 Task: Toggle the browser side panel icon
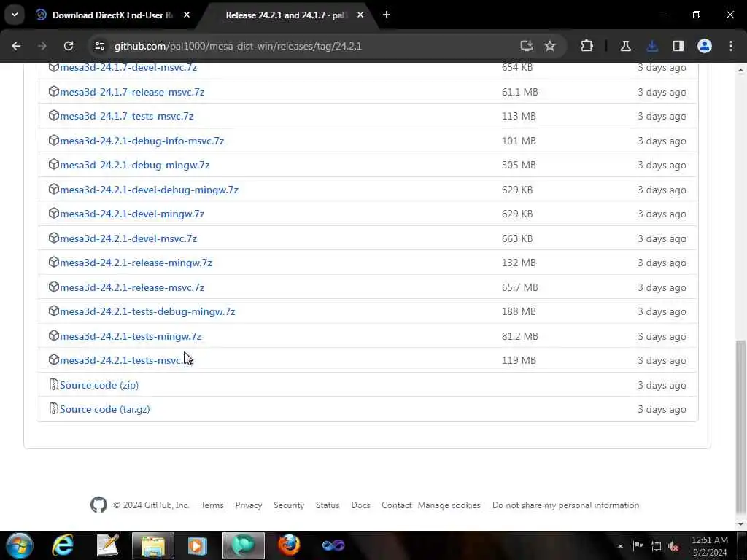(678, 46)
